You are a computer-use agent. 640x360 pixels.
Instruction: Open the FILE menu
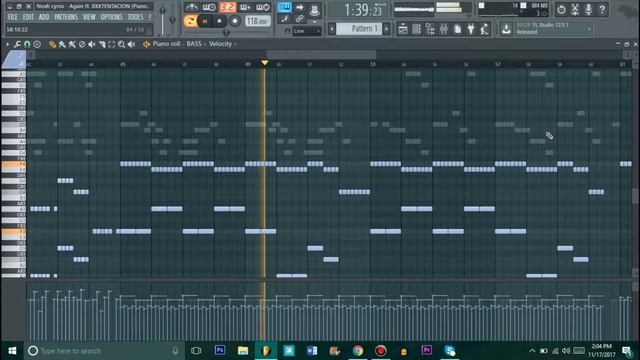[x=13, y=17]
